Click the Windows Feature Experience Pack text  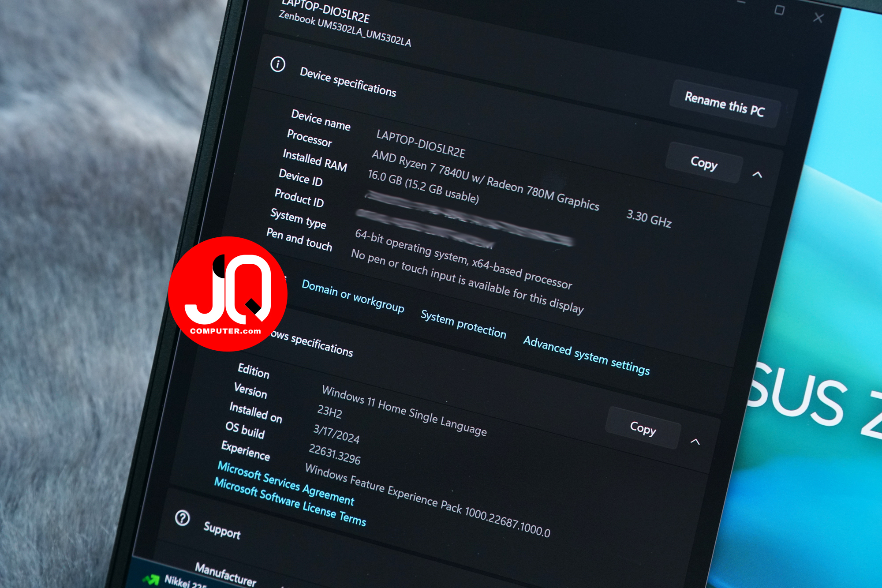428,501
